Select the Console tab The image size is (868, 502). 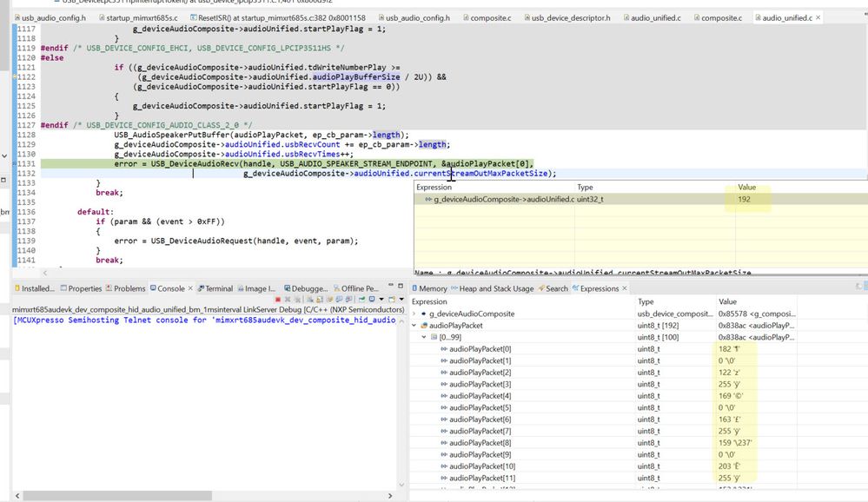[x=167, y=288]
